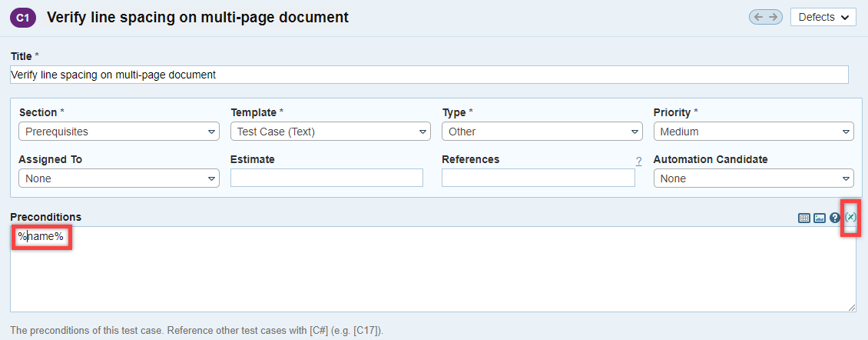Click the add image icon above Preconditions

coord(820,218)
